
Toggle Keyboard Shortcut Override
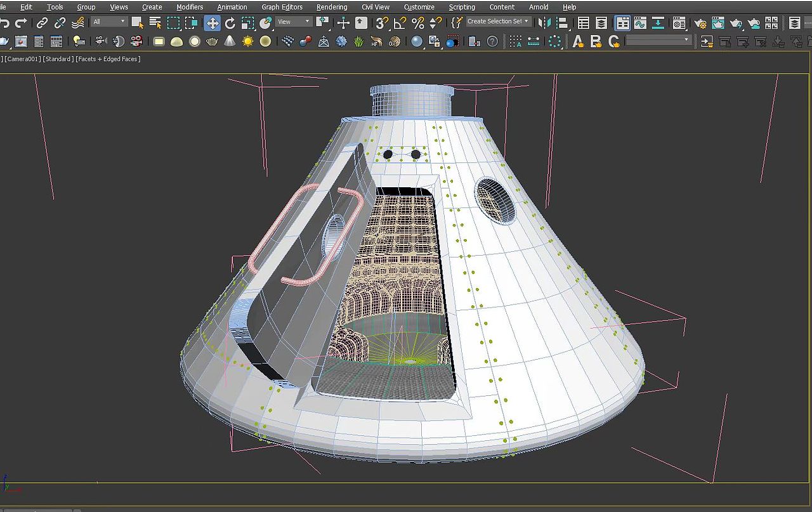[361, 23]
